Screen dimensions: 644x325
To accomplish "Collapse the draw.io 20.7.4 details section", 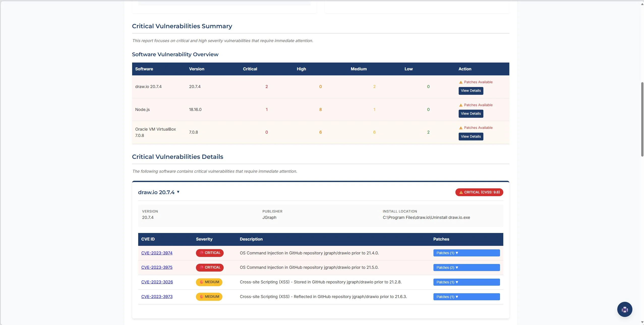I will [178, 192].
